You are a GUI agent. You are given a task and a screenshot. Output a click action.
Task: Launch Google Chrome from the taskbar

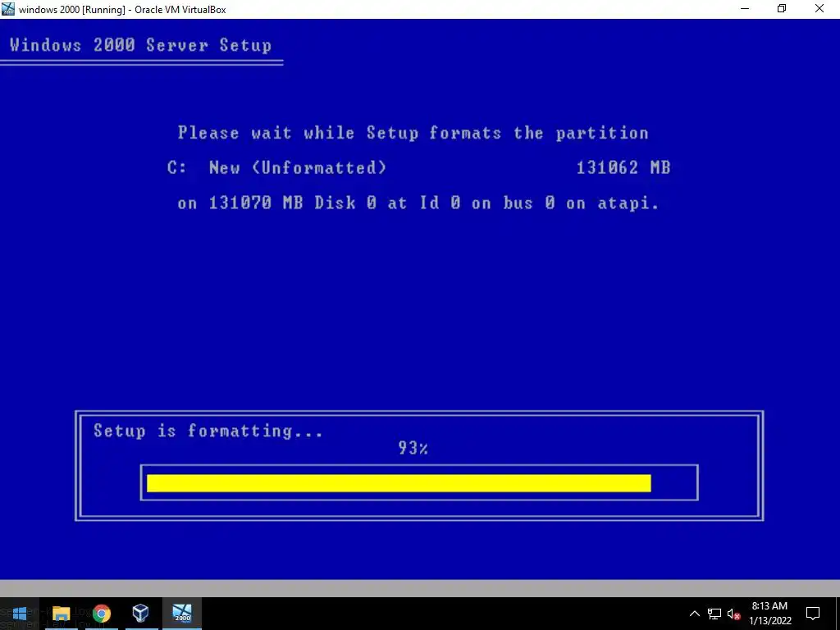click(101, 614)
